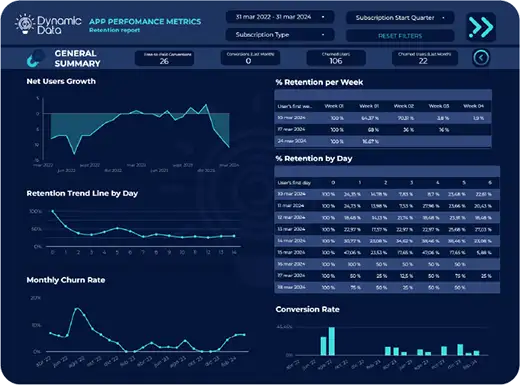Click the Monthly Churn Rate chart title
Image resolution: width=520 pixels, height=385 pixels.
click(x=66, y=280)
